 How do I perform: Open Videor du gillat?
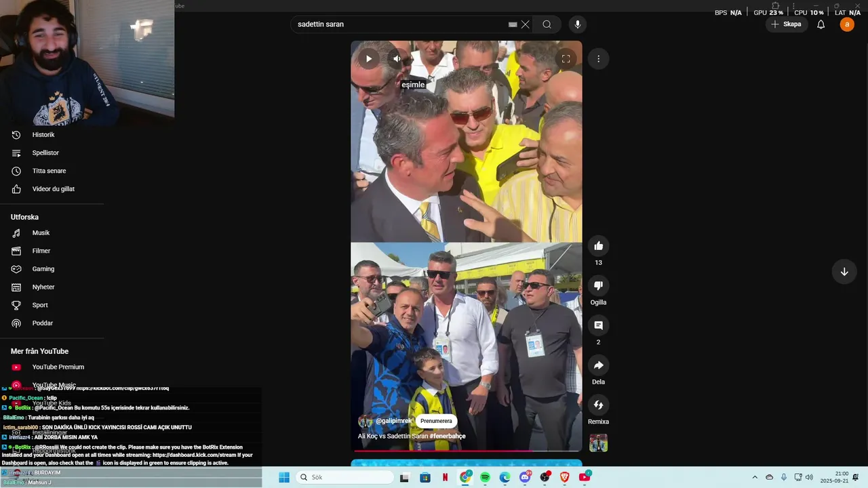(52, 189)
